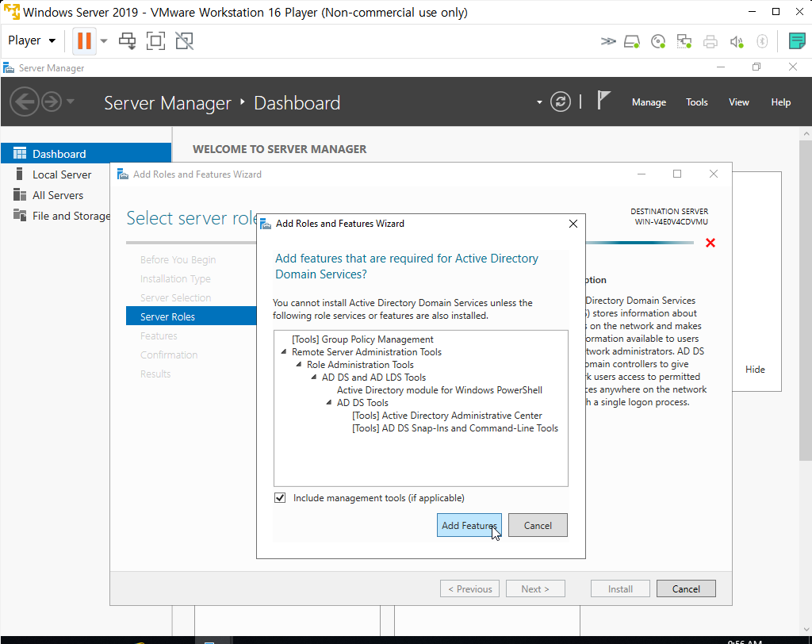Screen dimensions: 812x644
Task: Select Active Directory module for Windows PowerShell
Action: click(x=439, y=390)
